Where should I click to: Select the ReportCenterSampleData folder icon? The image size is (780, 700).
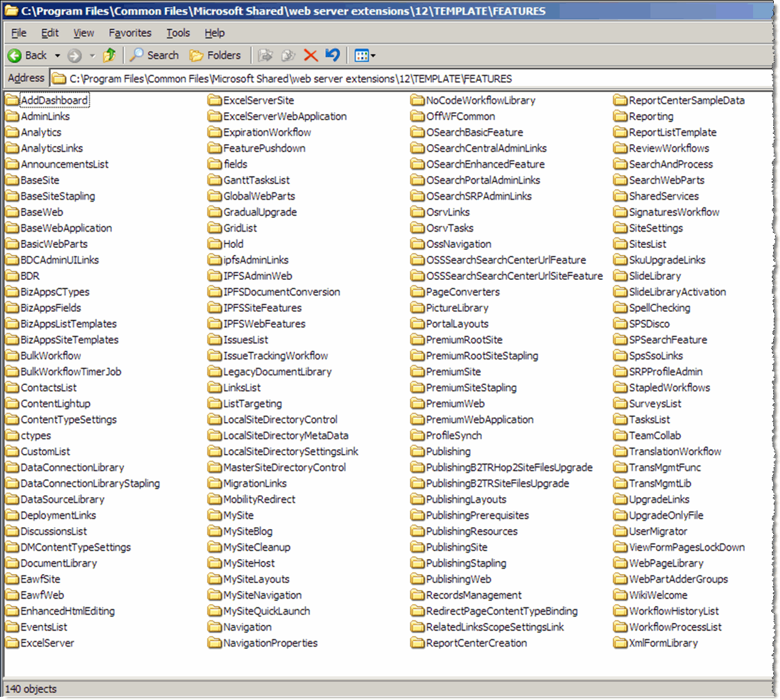point(620,100)
